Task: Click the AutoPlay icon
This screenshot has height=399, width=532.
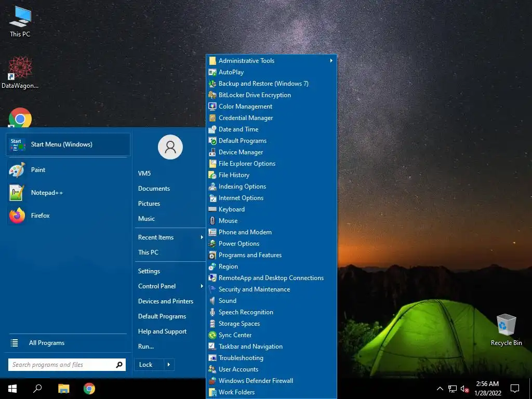Action: pos(212,72)
